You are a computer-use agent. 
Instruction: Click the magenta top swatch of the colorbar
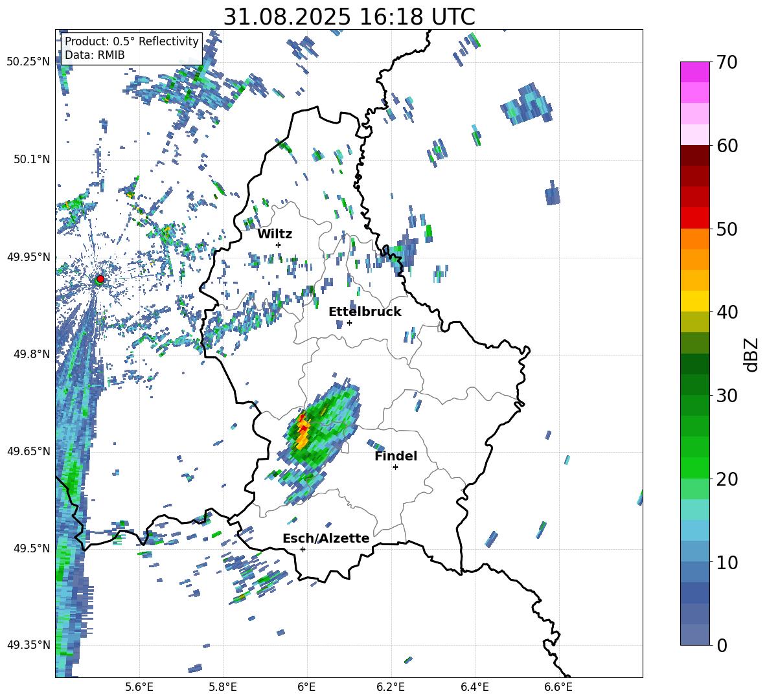click(x=694, y=72)
